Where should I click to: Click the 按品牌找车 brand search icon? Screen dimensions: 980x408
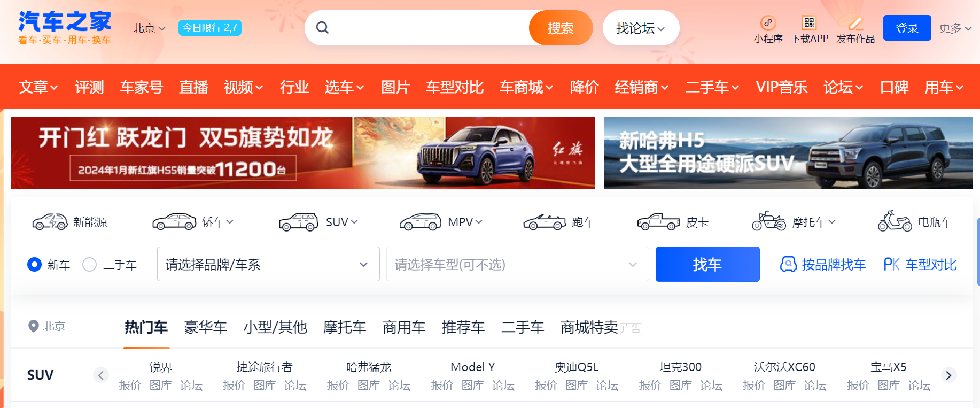point(788,264)
